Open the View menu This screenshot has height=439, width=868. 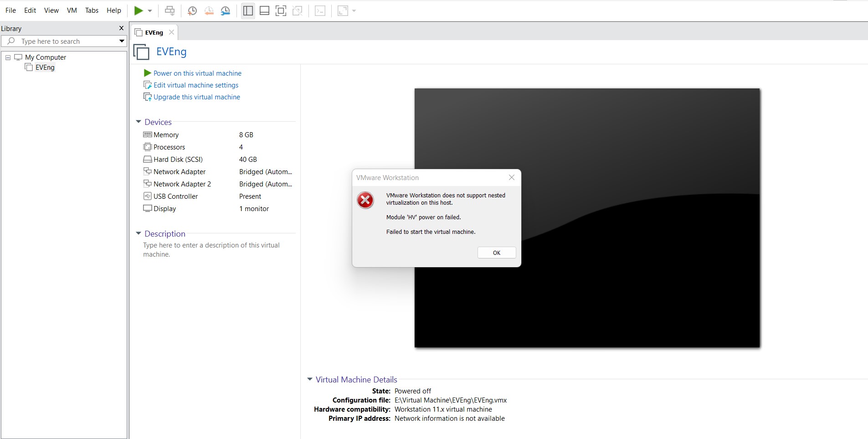tap(51, 10)
